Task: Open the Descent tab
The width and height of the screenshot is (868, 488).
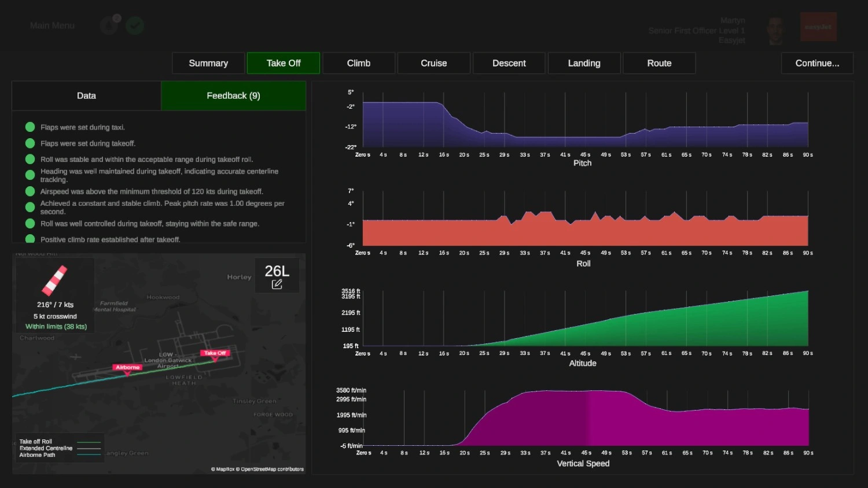Action: [x=509, y=63]
